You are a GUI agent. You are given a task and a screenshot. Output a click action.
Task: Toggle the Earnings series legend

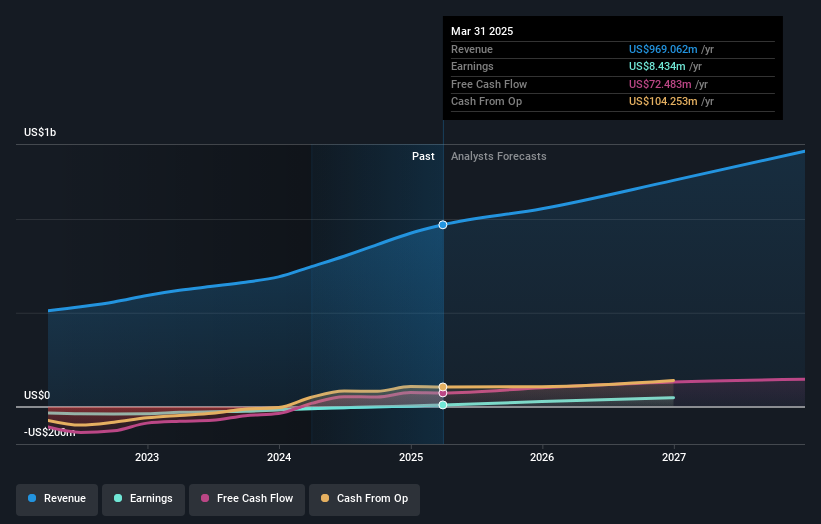pos(143,499)
